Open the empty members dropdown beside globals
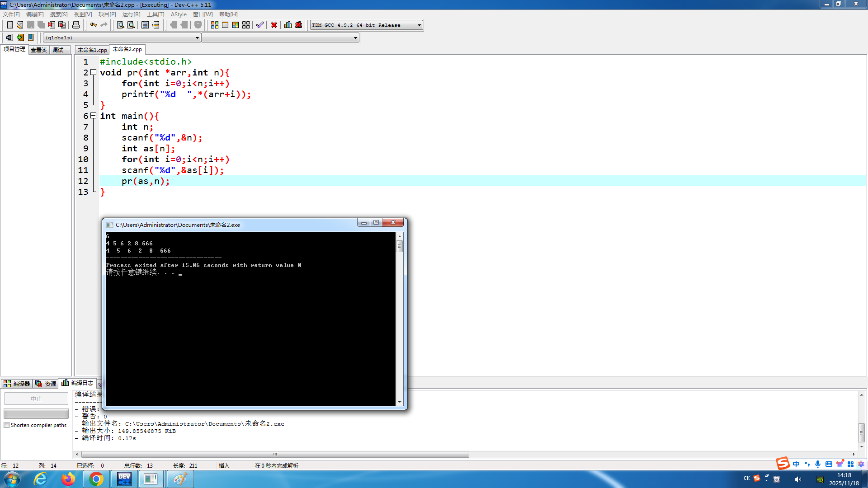The image size is (868, 488). [355, 38]
